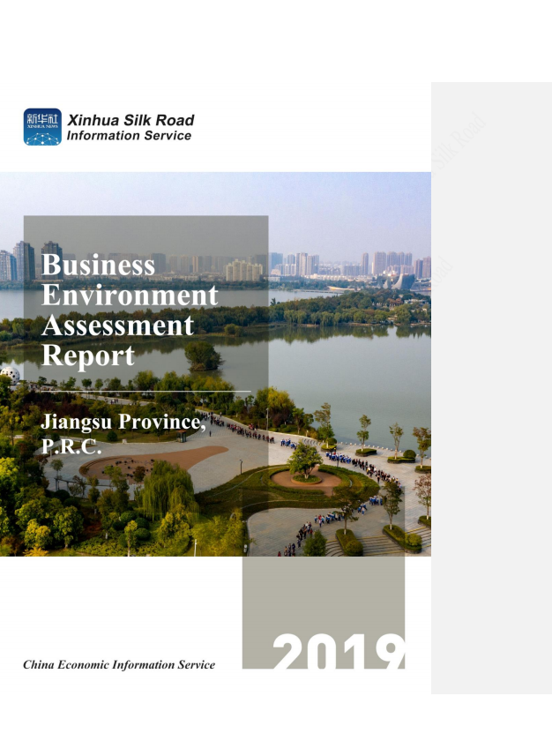Click the lake water in the cover photo
552x756 pixels.
pos(353,362)
